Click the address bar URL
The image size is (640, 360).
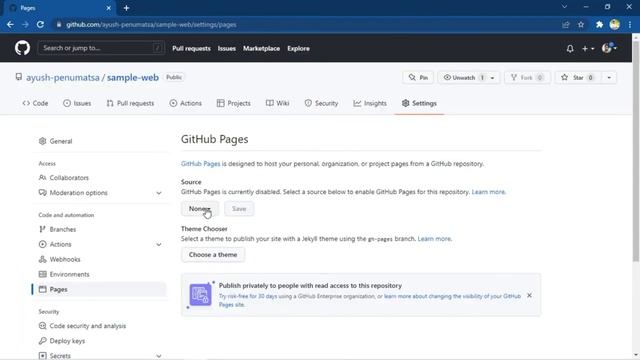[x=151, y=24]
